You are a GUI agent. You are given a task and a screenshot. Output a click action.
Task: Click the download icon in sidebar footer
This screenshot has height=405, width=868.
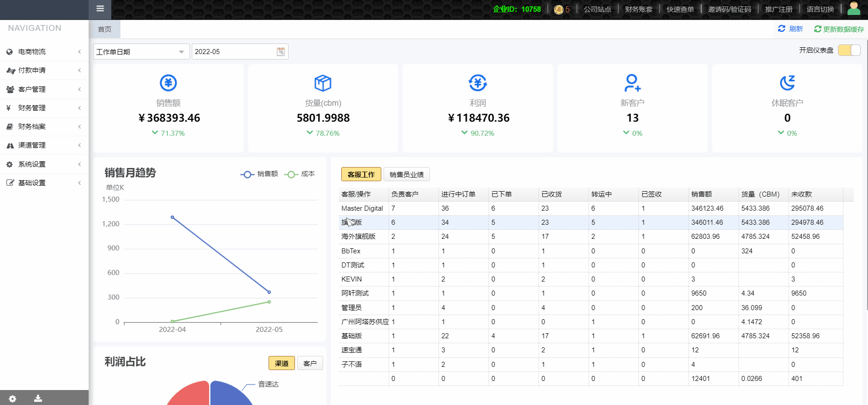coord(38,399)
